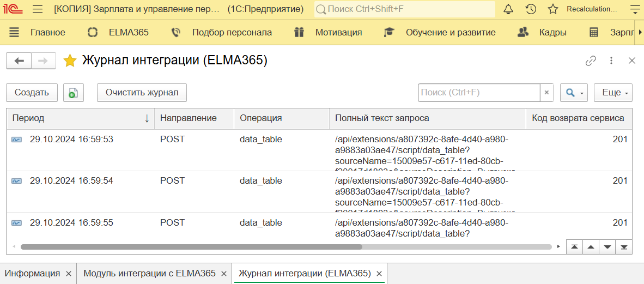The width and height of the screenshot is (644, 284).
Task: Click create-by-copy document icon
Action: pyautogui.click(x=74, y=93)
